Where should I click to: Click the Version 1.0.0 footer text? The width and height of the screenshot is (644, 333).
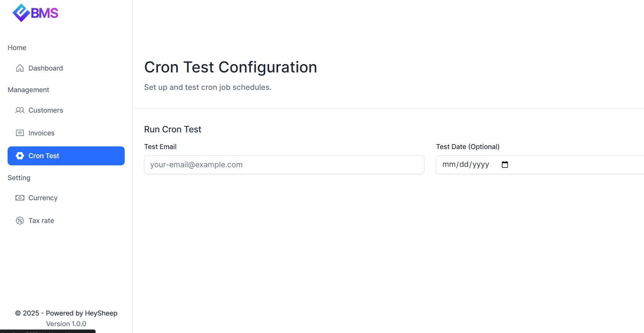tap(66, 324)
